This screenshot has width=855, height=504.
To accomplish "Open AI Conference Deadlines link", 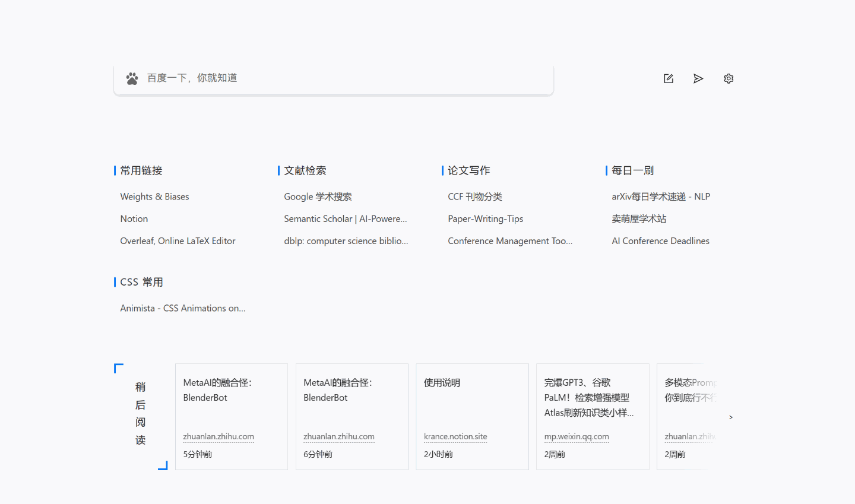I will point(660,240).
